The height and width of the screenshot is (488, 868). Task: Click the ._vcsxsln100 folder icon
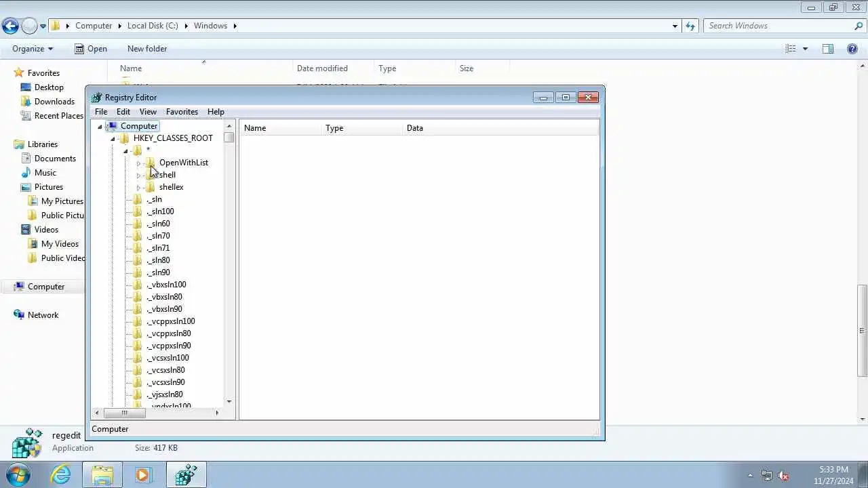click(137, 358)
